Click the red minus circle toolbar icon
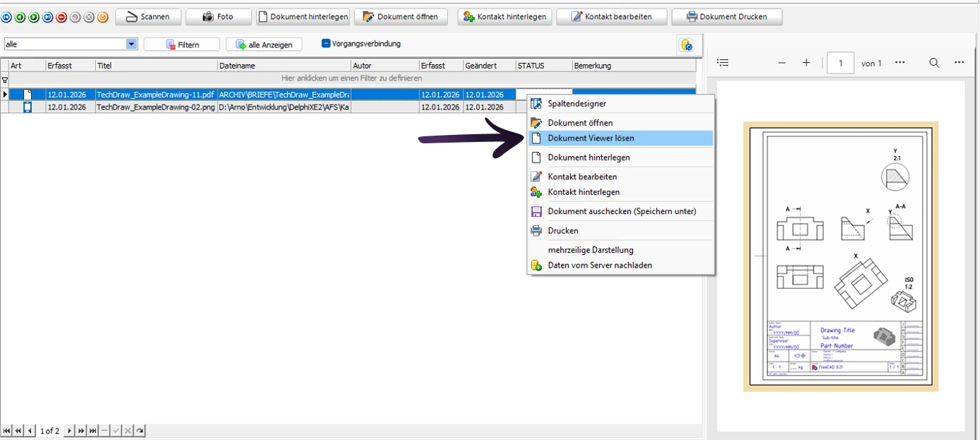980x440 pixels. (x=61, y=17)
